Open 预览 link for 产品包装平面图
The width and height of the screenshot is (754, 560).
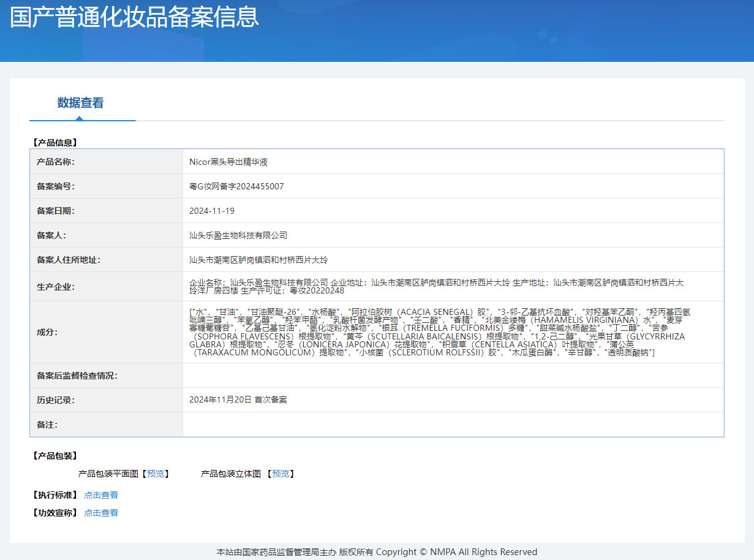point(156,474)
